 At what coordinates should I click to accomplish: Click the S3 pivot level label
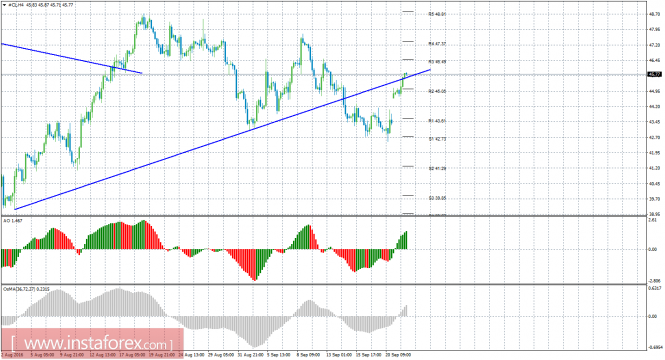coord(437,198)
